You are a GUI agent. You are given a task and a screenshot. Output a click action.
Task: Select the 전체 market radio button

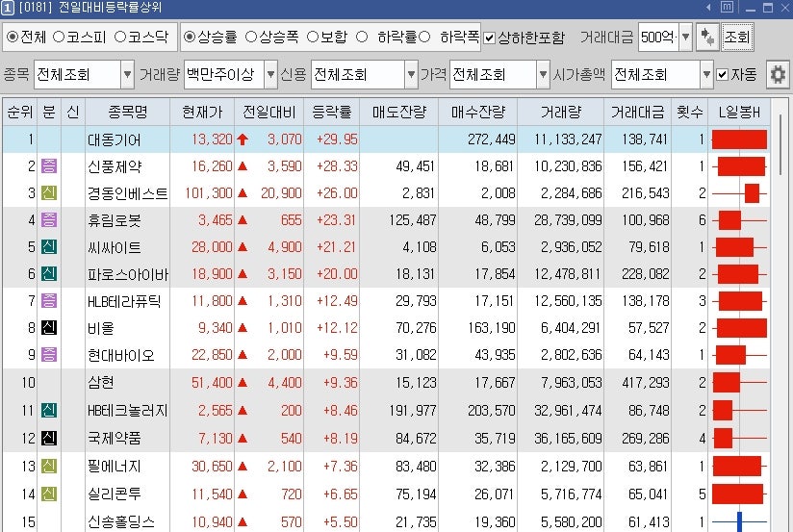coord(13,37)
